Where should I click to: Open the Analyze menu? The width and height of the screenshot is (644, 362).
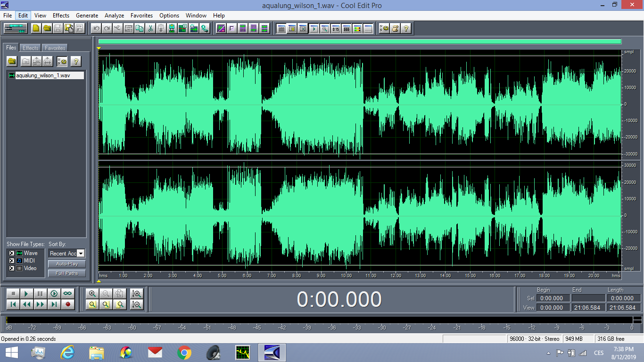click(x=114, y=16)
